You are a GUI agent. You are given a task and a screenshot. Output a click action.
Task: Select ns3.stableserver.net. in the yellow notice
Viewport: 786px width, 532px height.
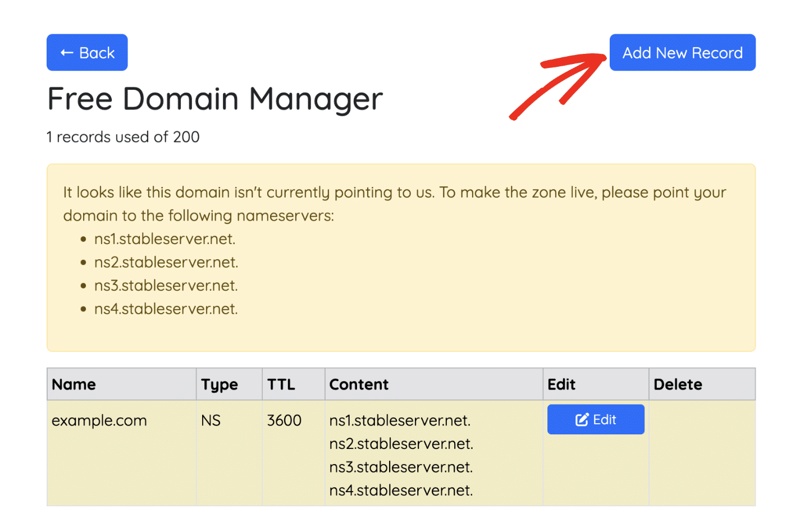(x=166, y=286)
